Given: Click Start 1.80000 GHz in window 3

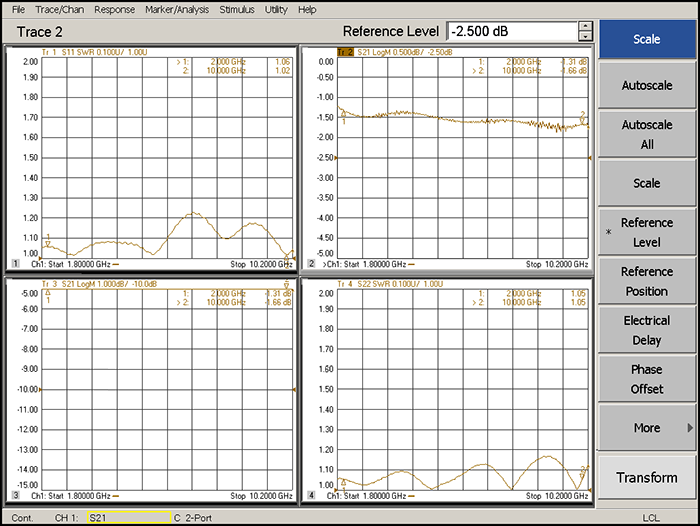Looking at the screenshot, I should (x=79, y=496).
